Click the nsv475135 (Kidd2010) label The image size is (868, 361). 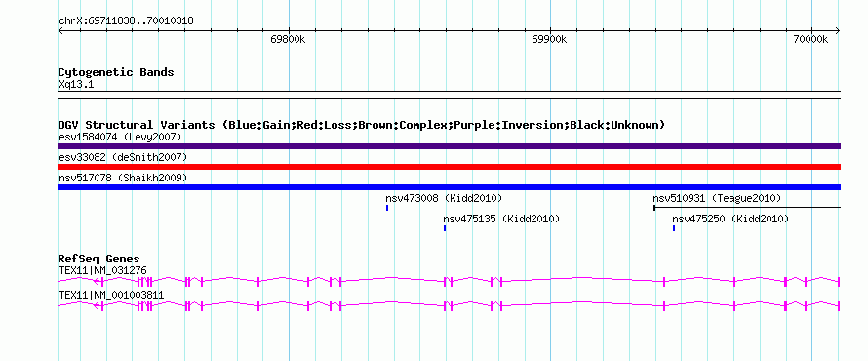point(501,219)
